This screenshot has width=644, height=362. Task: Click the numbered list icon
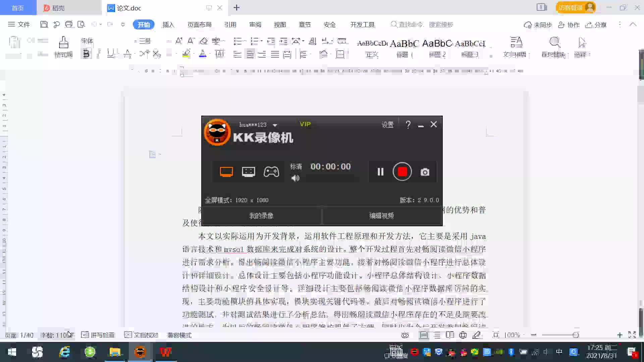tap(255, 41)
